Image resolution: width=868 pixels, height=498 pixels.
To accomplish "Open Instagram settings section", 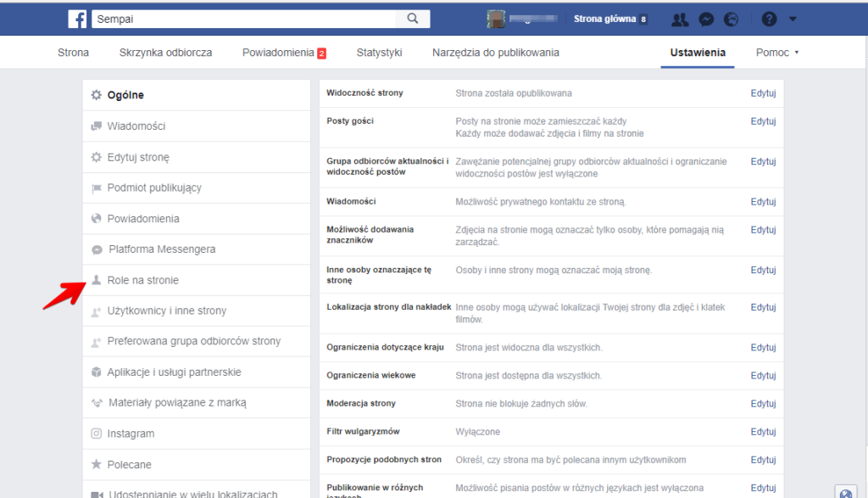I will 197,434.
